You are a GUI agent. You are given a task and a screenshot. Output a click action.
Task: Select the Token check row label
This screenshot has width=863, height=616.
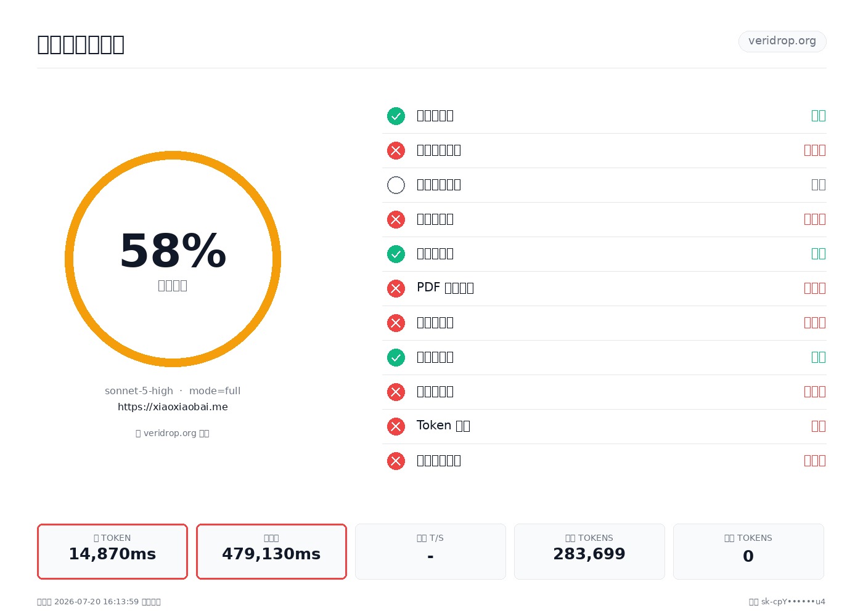coord(443,426)
